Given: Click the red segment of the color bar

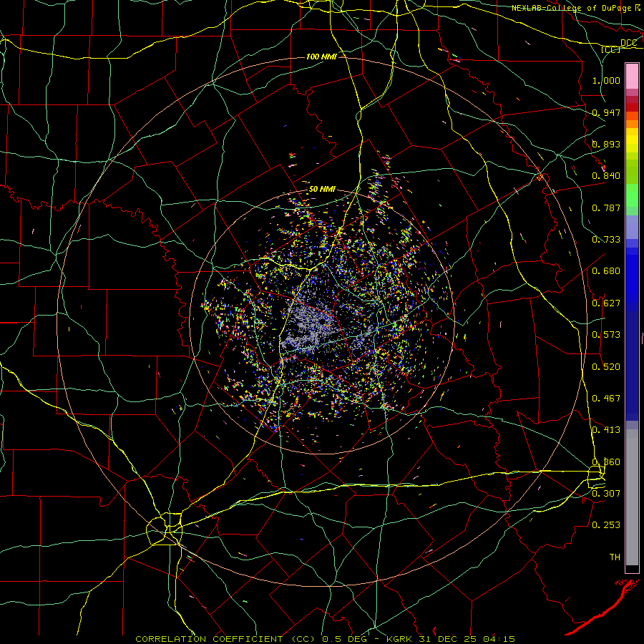Looking at the screenshot, I should pos(632,107).
